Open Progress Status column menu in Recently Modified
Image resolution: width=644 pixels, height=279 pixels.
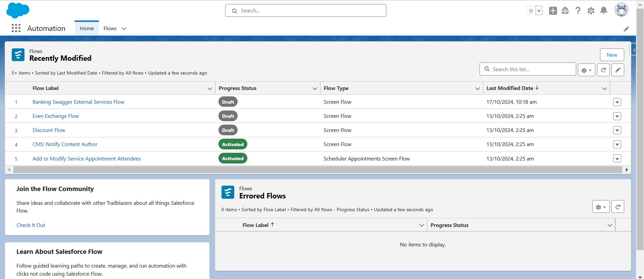[x=315, y=88]
